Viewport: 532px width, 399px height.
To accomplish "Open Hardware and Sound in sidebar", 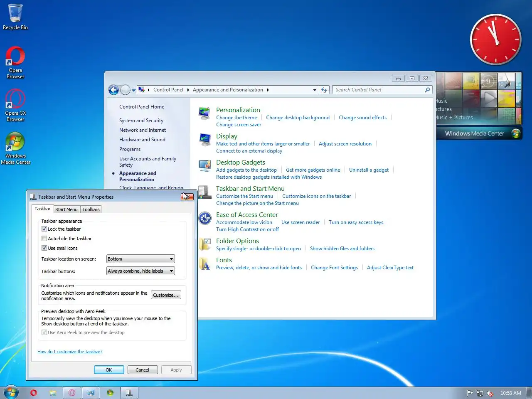I will point(142,140).
